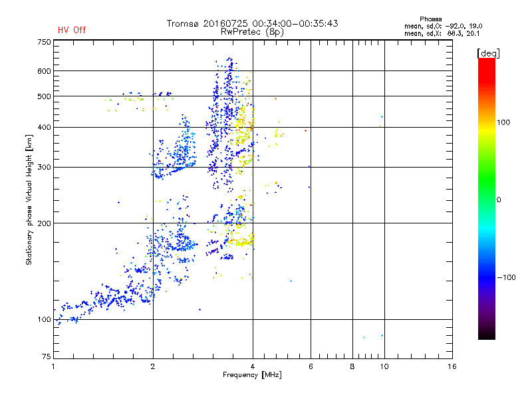Screen dimensions: 532x399
Task: Click the x-axis '6' frequency label
Action: pos(311,366)
